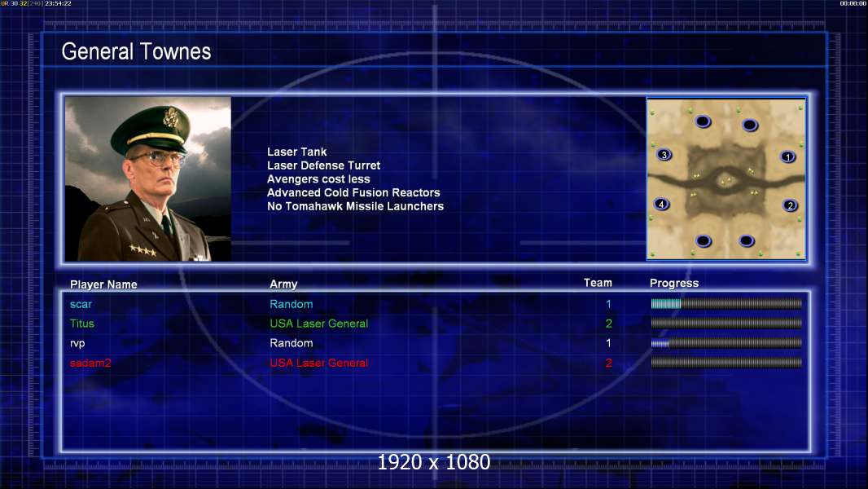Click the map preview thumbnail
The width and height of the screenshot is (868, 489).
726,178
